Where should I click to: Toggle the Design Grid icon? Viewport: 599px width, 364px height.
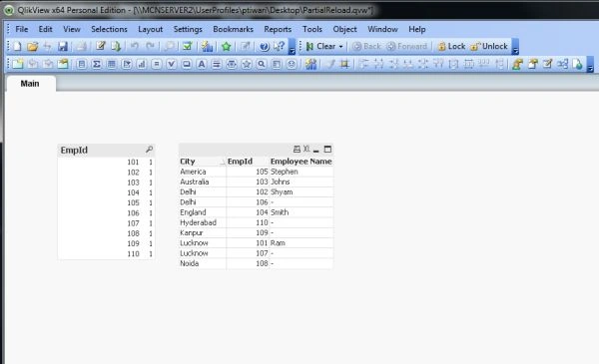click(344, 64)
